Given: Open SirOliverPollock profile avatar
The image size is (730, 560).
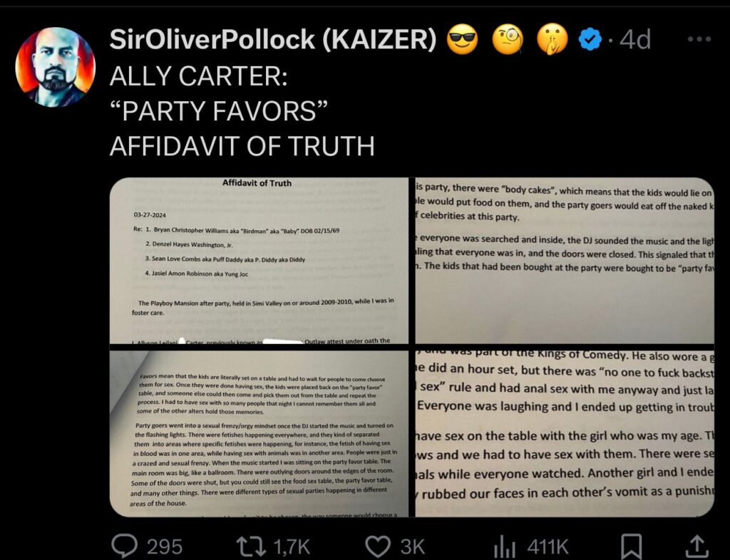Looking at the screenshot, I should pos(56,67).
